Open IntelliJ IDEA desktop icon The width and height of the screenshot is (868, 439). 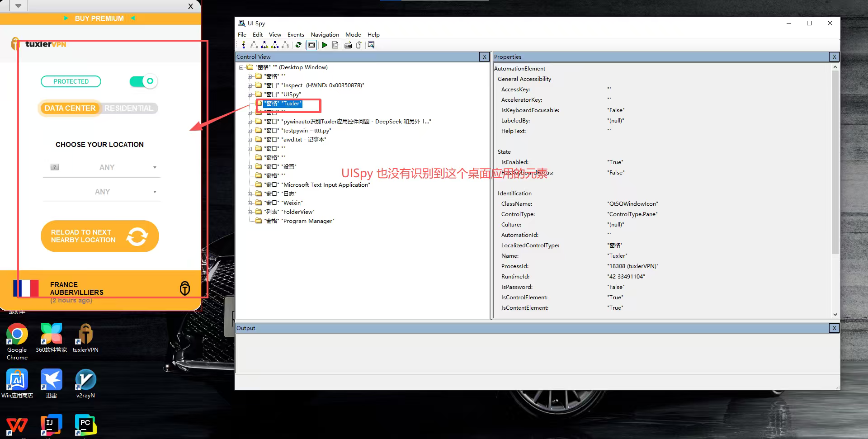pyautogui.click(x=51, y=425)
